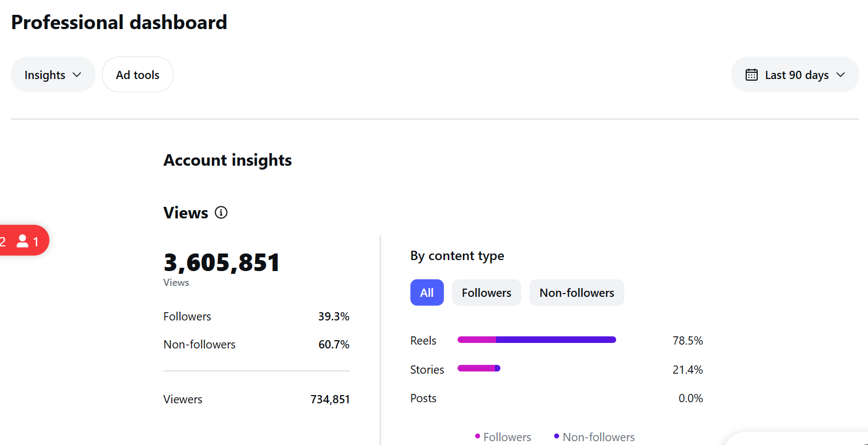Image resolution: width=868 pixels, height=445 pixels.
Task: Click the Reels views bar
Action: [x=537, y=340]
